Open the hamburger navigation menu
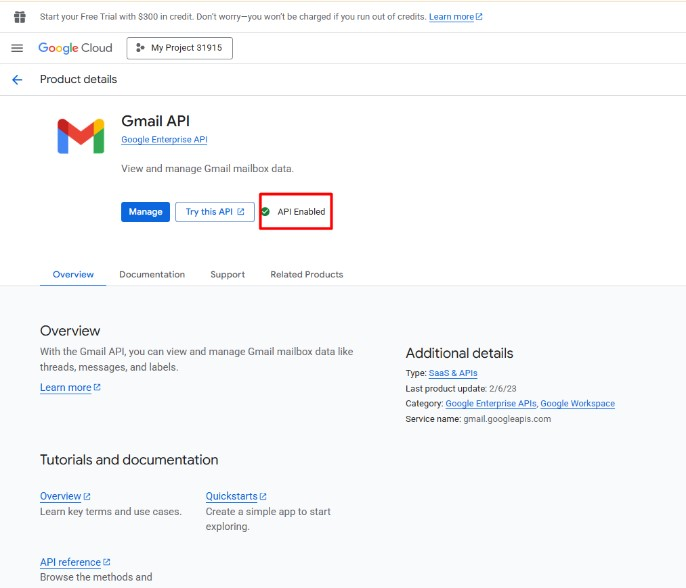 (17, 48)
